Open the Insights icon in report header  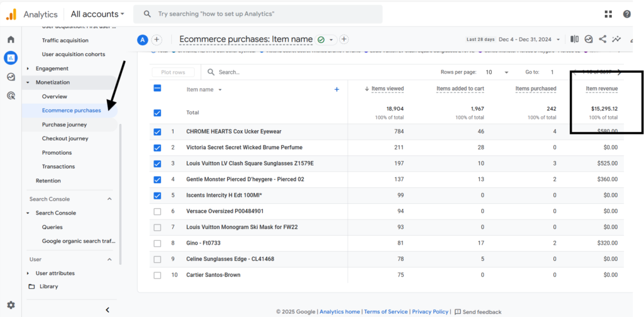589,39
